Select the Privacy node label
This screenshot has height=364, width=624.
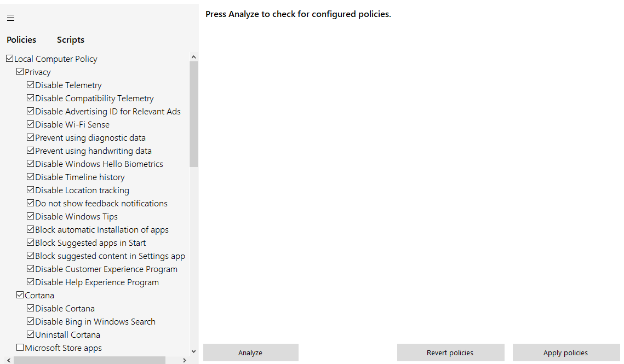[x=38, y=72]
